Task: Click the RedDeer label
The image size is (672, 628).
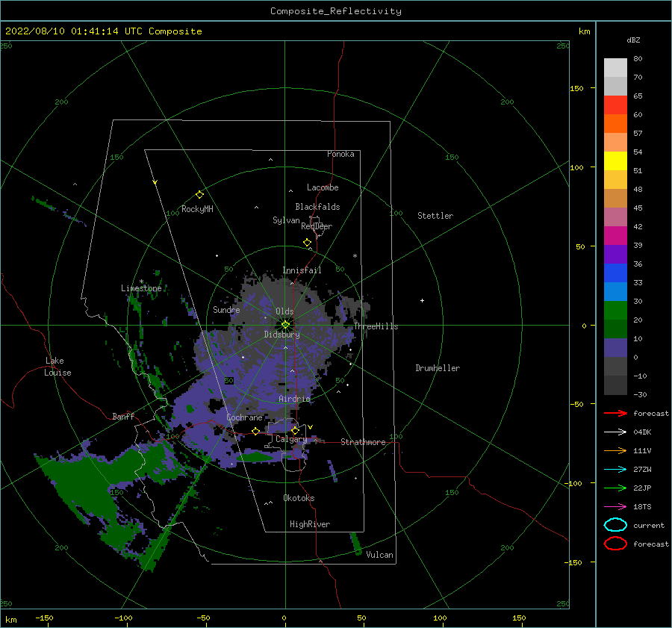Action: [x=317, y=226]
